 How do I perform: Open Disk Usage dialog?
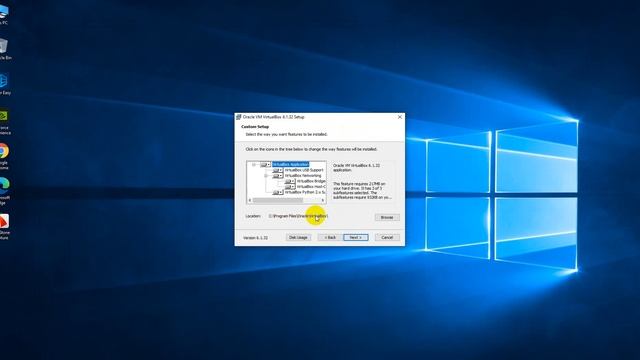(298, 237)
